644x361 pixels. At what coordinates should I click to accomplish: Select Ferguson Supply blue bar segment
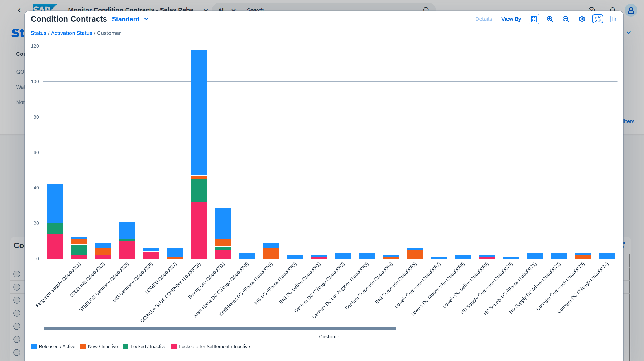click(x=55, y=204)
